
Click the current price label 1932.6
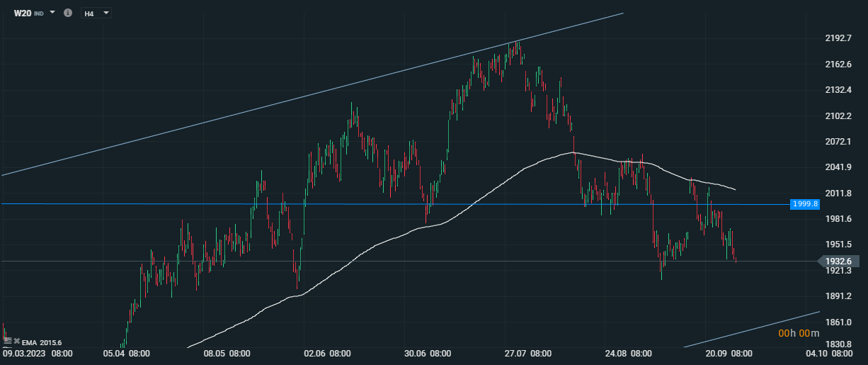838,262
